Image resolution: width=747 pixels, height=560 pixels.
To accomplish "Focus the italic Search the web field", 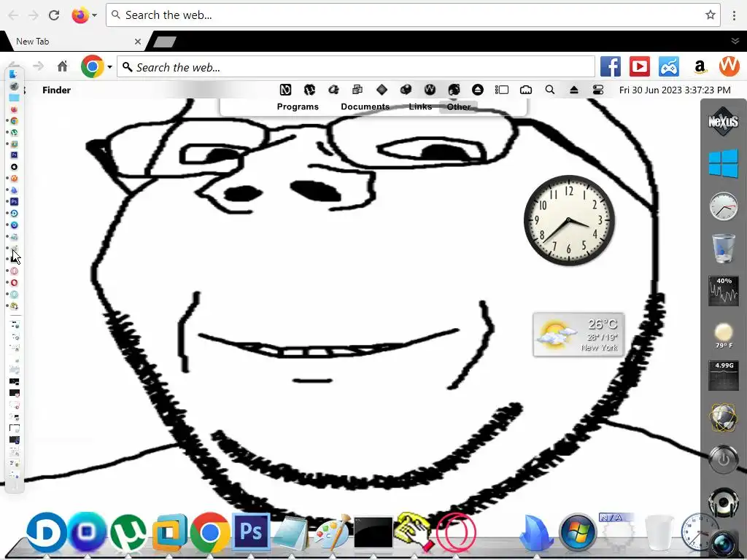I will [356, 66].
